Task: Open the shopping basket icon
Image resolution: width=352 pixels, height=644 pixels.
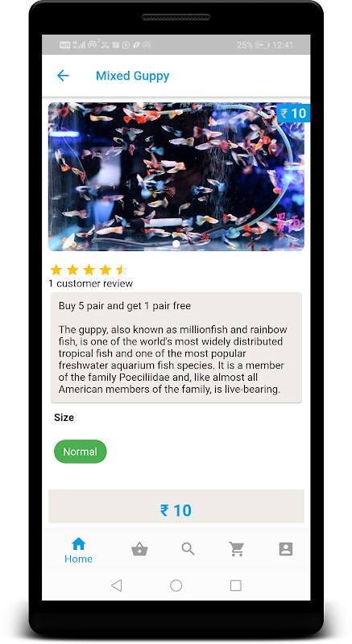Action: click(139, 549)
